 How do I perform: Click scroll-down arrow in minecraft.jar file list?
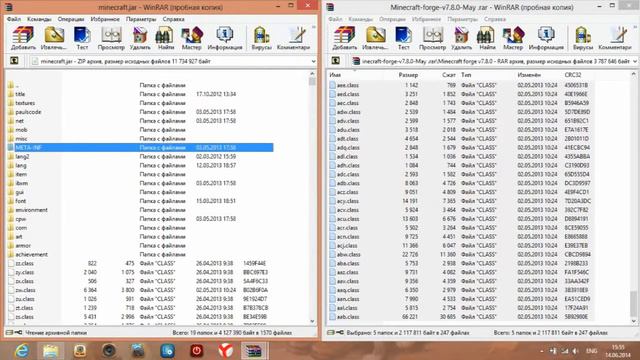312,322
